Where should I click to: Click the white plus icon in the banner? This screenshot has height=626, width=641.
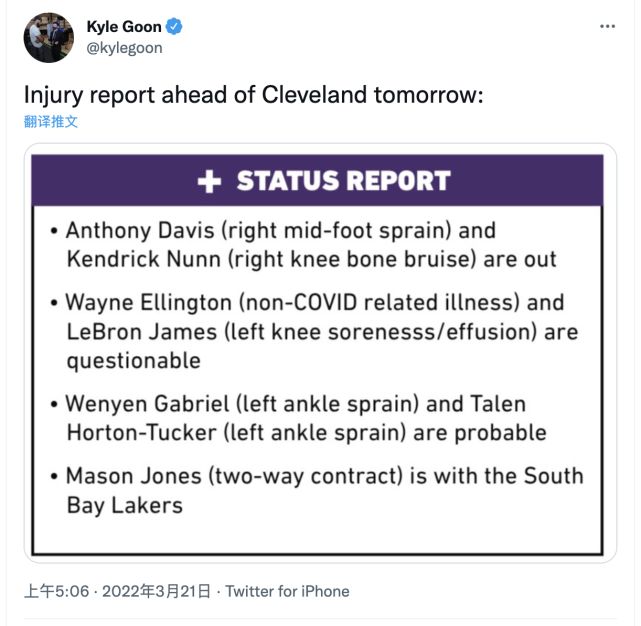coord(209,181)
